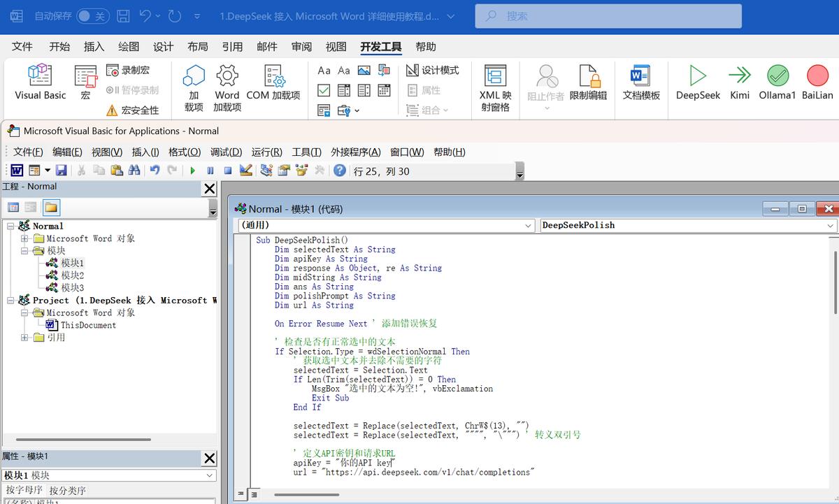Open VBA help with the question mark icon
The width and height of the screenshot is (839, 504).
340,171
